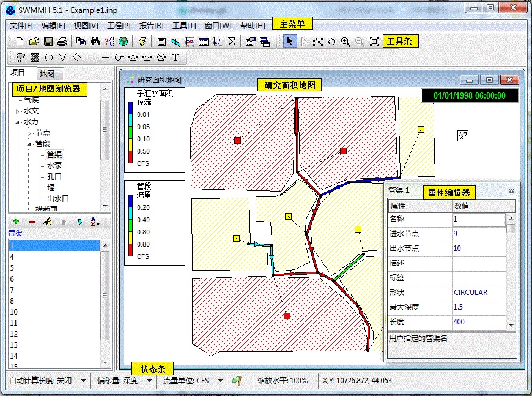Expand the 水文 tree node

click(x=17, y=111)
